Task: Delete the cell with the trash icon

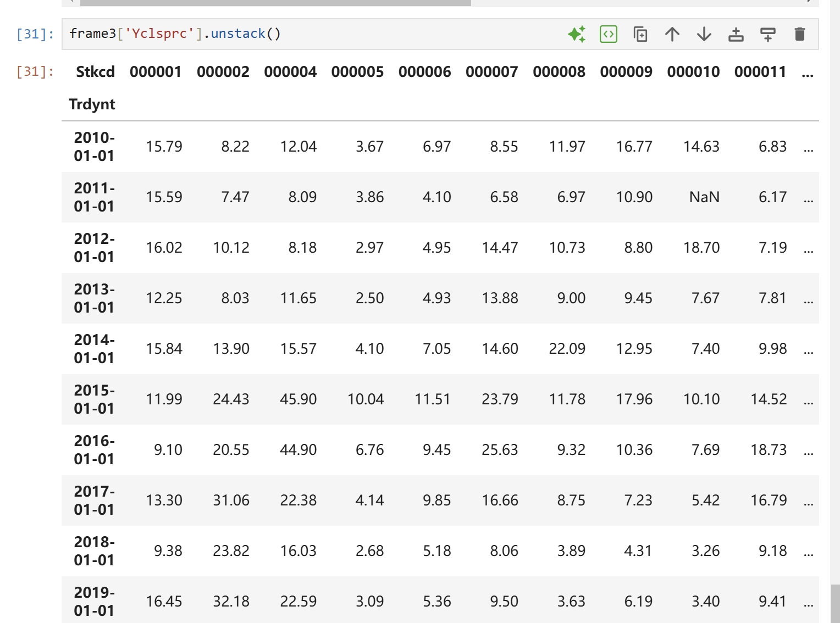Action: 799,34
